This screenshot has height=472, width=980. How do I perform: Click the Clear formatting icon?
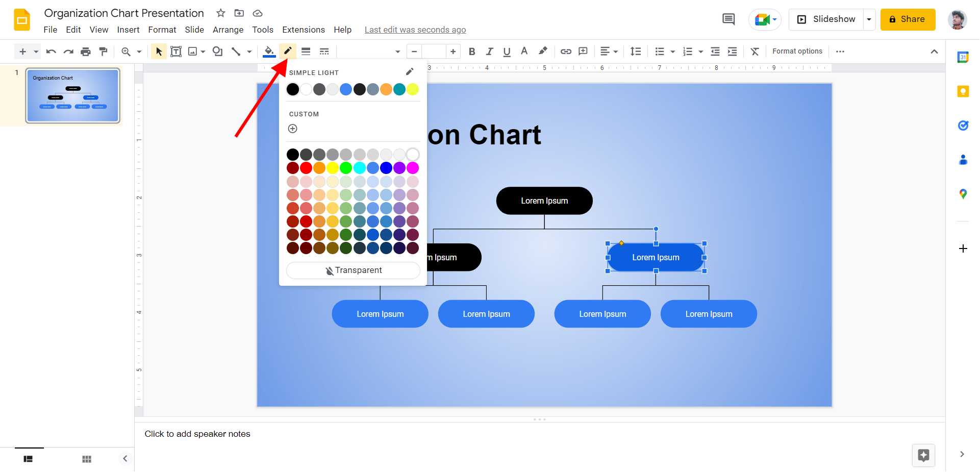pos(755,51)
